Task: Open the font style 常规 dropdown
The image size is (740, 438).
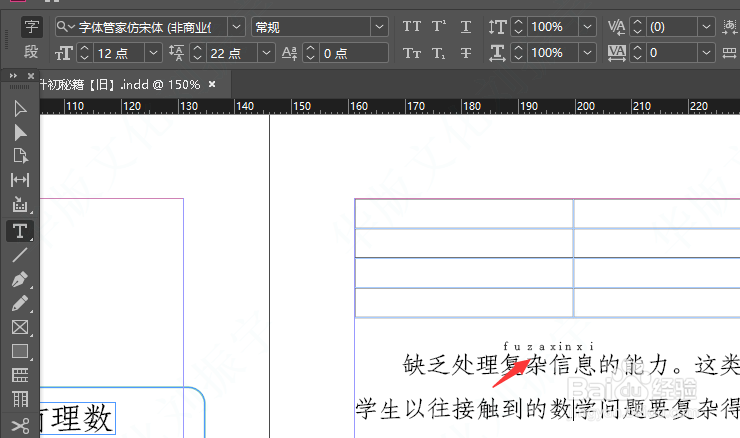Action: tap(379, 27)
